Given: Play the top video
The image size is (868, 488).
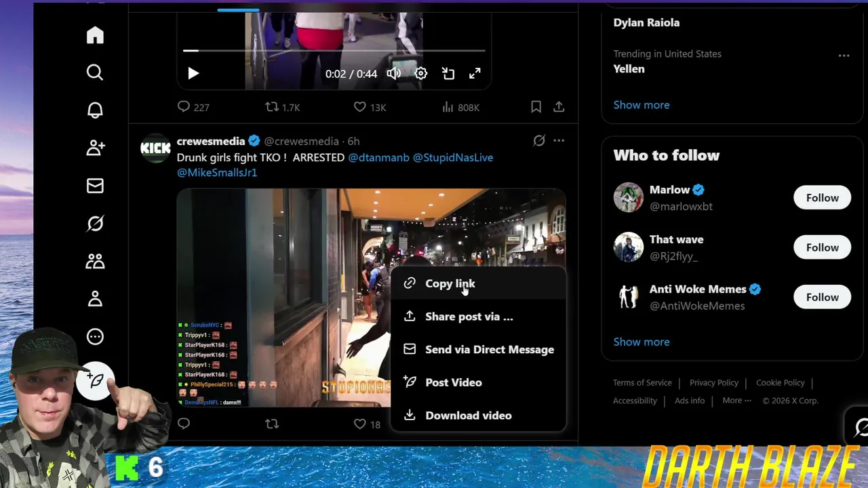Looking at the screenshot, I should pyautogui.click(x=193, y=73).
